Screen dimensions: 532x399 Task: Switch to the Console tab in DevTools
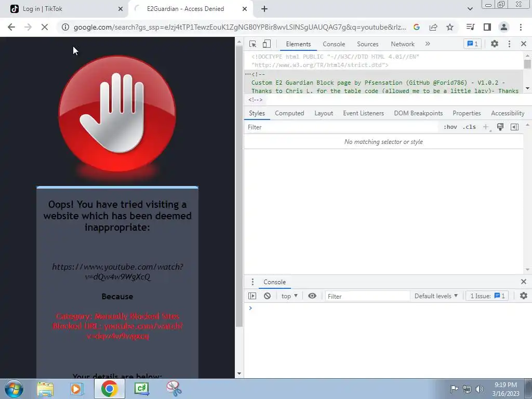point(334,44)
